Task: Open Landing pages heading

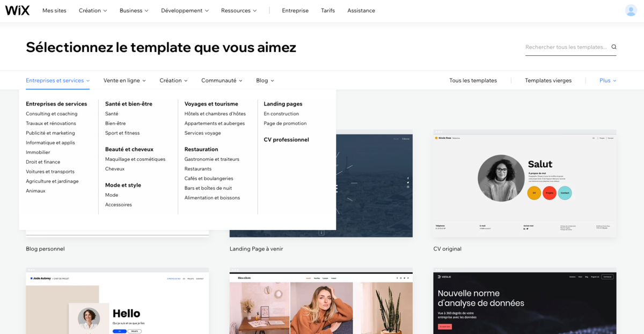Action: click(283, 104)
